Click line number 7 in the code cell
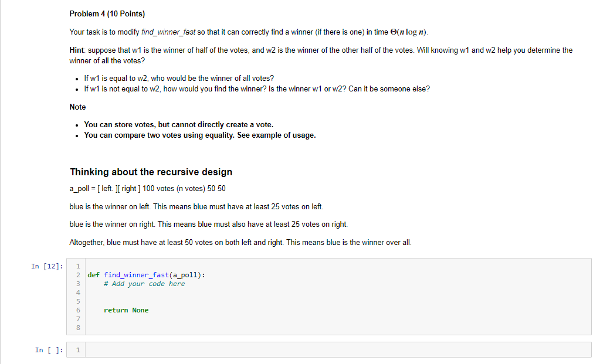 (78, 319)
